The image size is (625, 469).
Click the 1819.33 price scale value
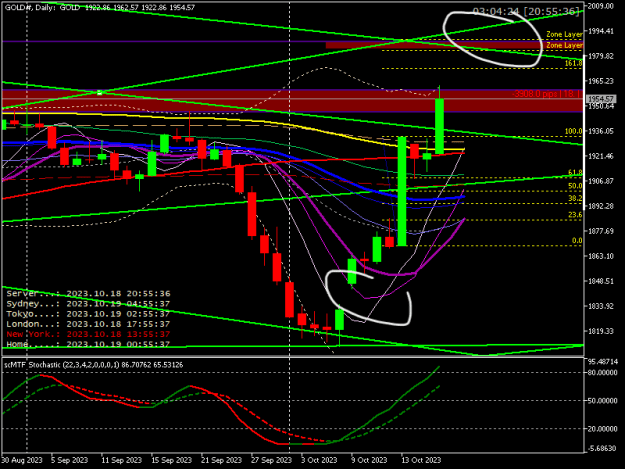coord(601,331)
